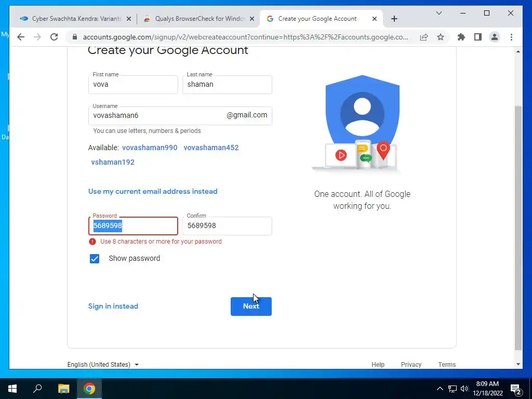This screenshot has width=532, height=399.
Task: Open the English (United States) language dropdown
Action: click(103, 364)
